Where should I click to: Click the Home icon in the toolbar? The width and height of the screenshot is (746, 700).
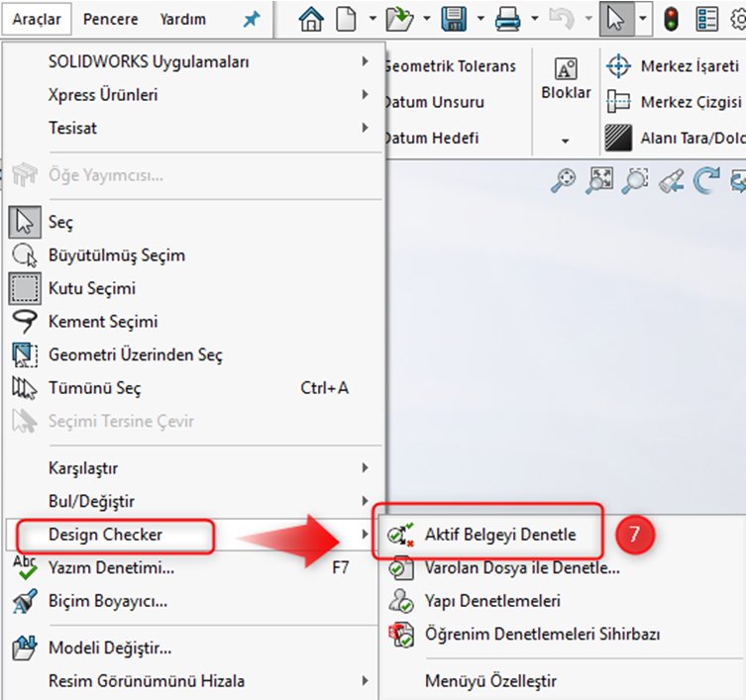(311, 20)
